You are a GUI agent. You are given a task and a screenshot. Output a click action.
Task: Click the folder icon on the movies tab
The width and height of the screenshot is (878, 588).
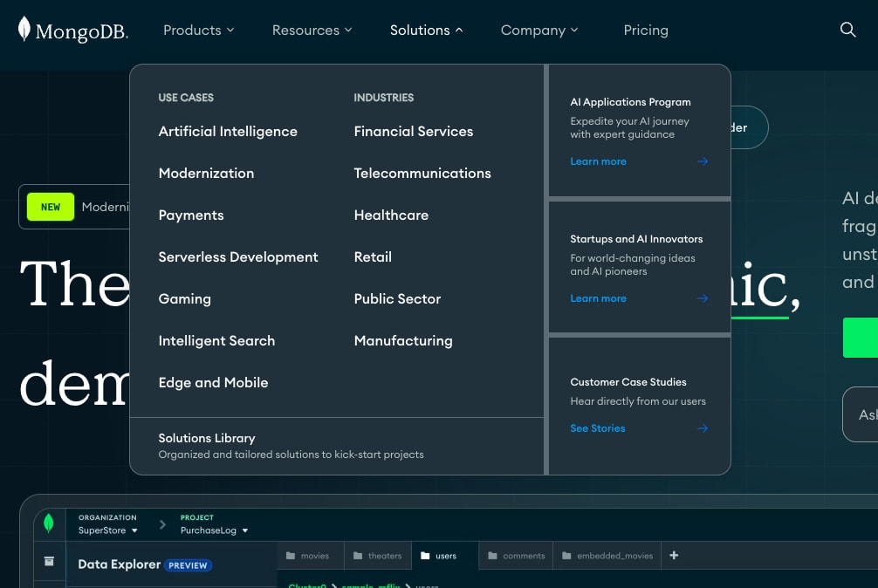tap(290, 556)
